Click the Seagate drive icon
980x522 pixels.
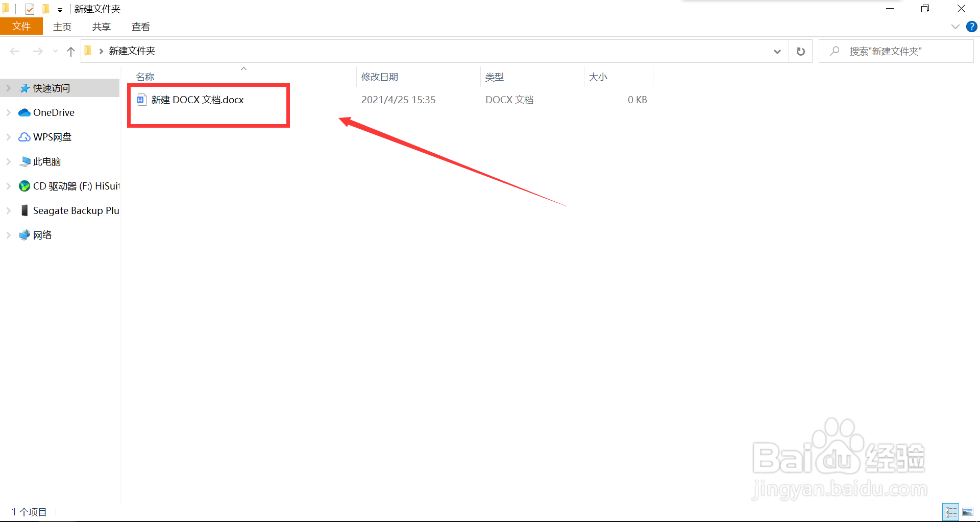[24, 210]
